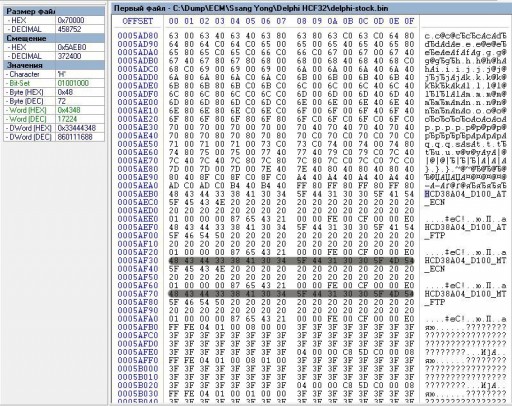Click ASCII text HCD38A04_D100_MT in row 0005AF70

tap(465, 294)
